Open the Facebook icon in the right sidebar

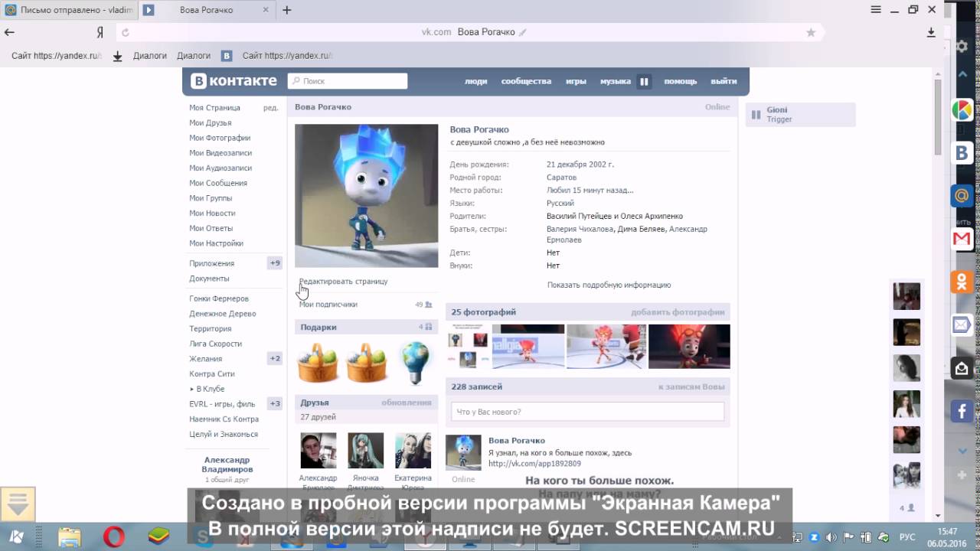coord(962,412)
